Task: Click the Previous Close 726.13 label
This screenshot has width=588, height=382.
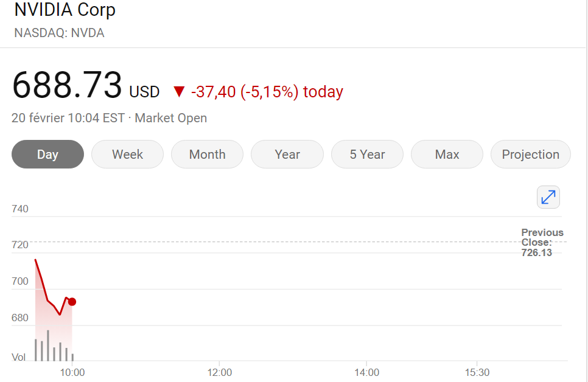Action: (x=542, y=242)
